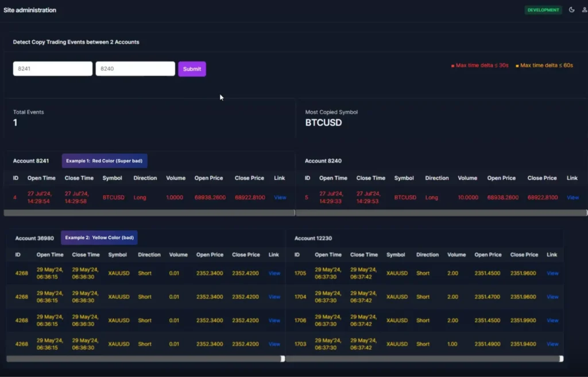The height and width of the screenshot is (377, 588).
Task: Click the purple Submit button
Action: point(192,69)
